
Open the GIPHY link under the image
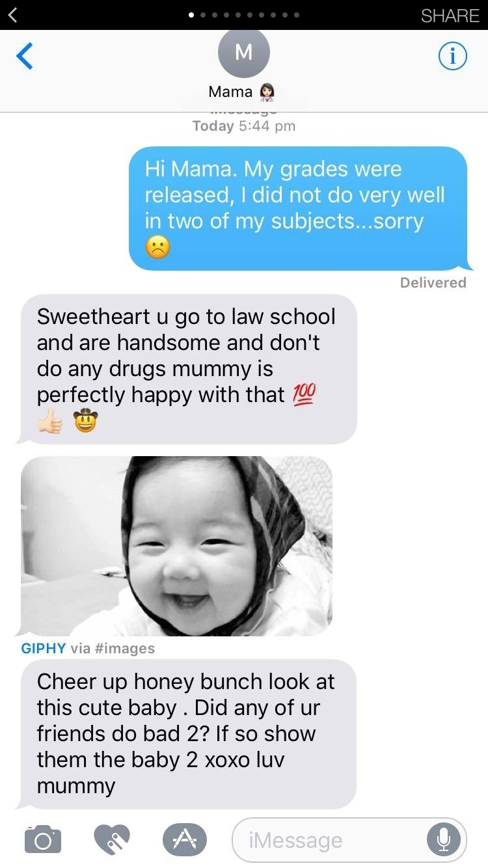(x=44, y=648)
